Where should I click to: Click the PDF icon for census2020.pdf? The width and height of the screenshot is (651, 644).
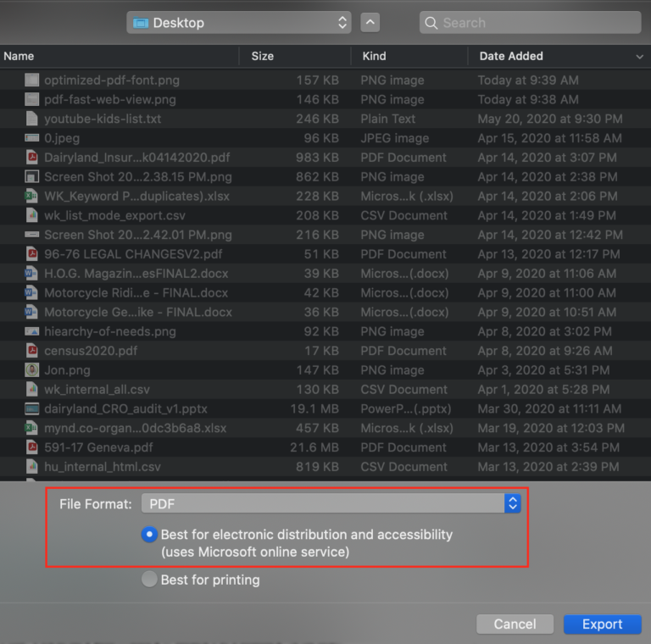pos(32,351)
